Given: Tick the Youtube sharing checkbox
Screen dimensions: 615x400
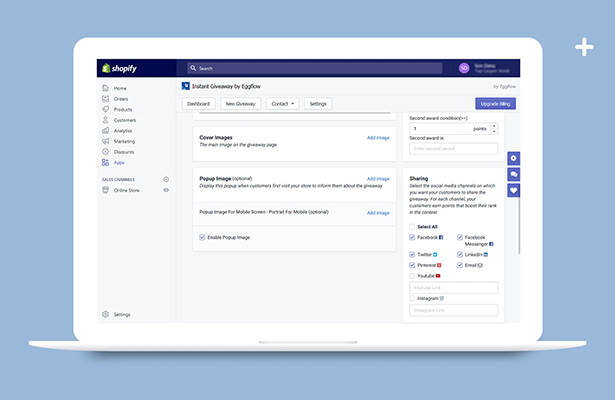Looking at the screenshot, I should pos(412,275).
